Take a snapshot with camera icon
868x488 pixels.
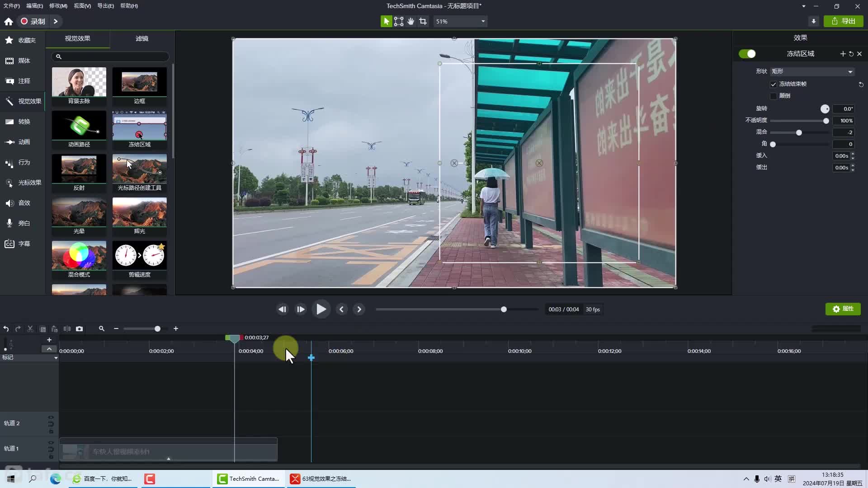80,329
